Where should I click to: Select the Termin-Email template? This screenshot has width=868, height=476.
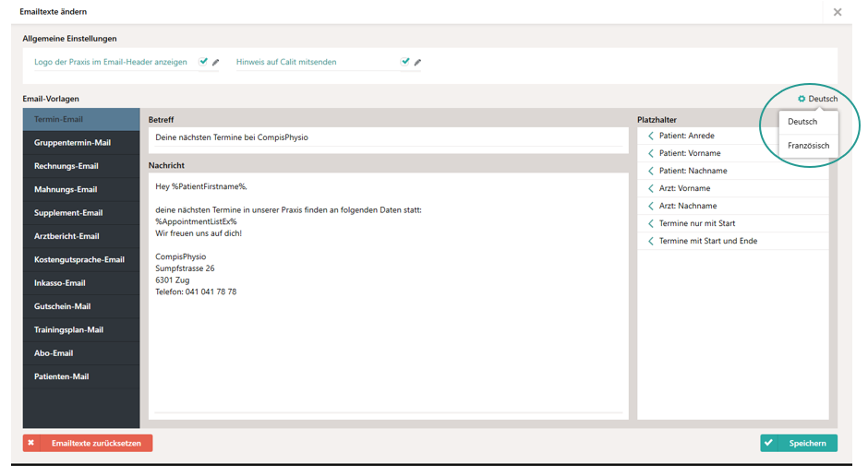tap(81, 119)
